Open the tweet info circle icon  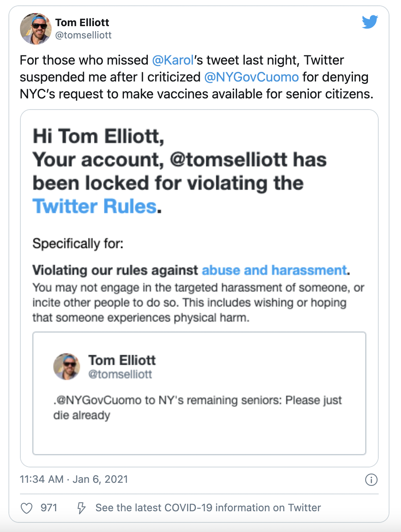point(371,479)
